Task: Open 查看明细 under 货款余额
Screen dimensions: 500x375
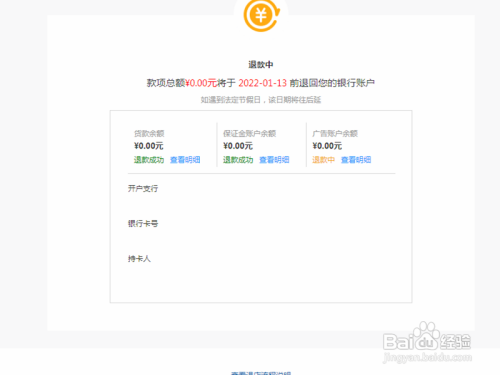Action: click(185, 160)
